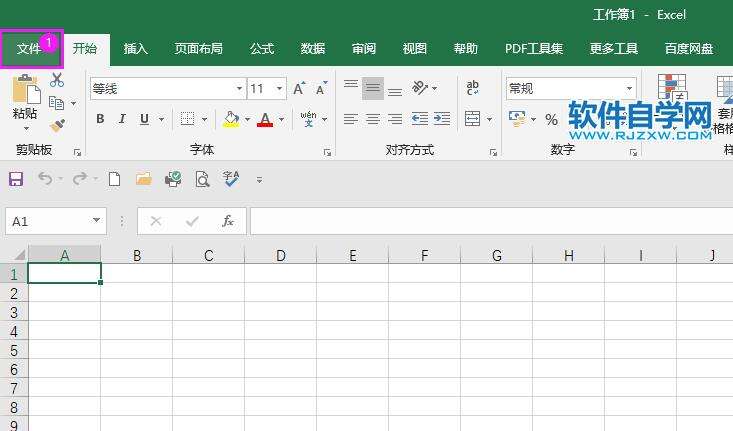Click the Undo arrow
733x431 pixels.
(x=45, y=179)
